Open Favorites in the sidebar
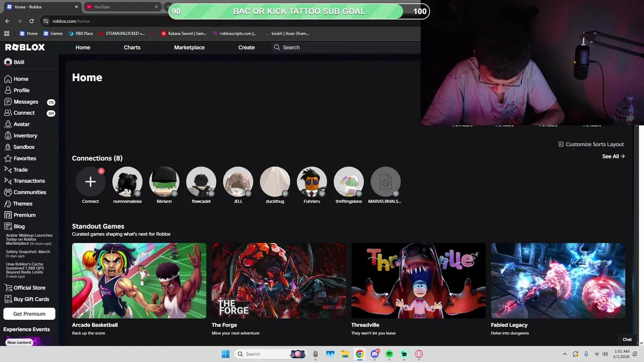 coord(20,158)
